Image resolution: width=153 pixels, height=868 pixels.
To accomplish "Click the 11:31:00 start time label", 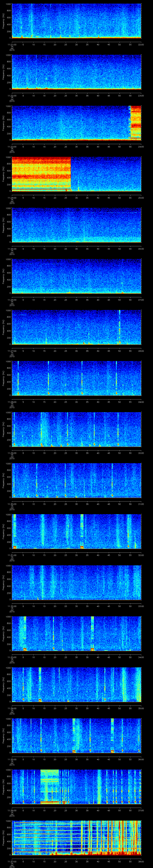I will point(12,555).
